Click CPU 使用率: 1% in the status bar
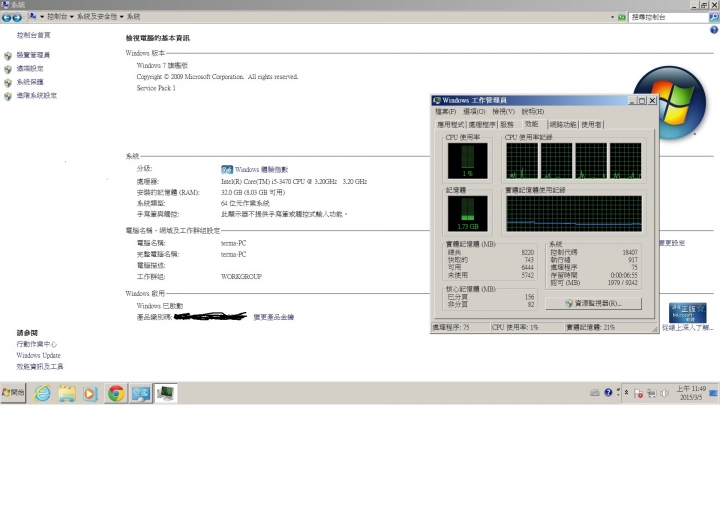 (x=527, y=327)
